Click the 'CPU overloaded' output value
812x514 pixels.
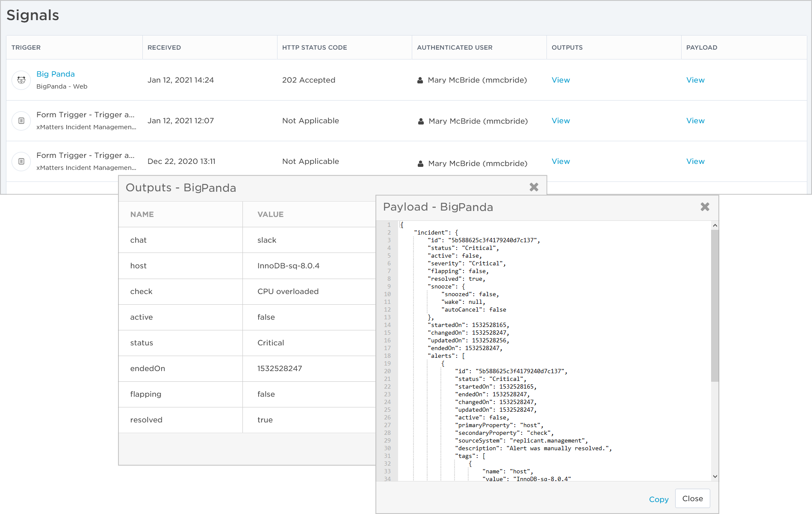288,291
